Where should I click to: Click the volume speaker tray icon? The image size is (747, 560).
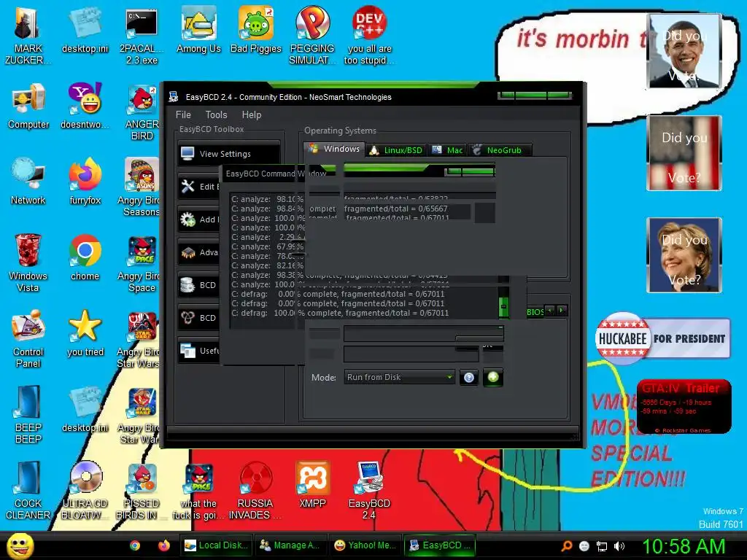pyautogui.click(x=619, y=546)
